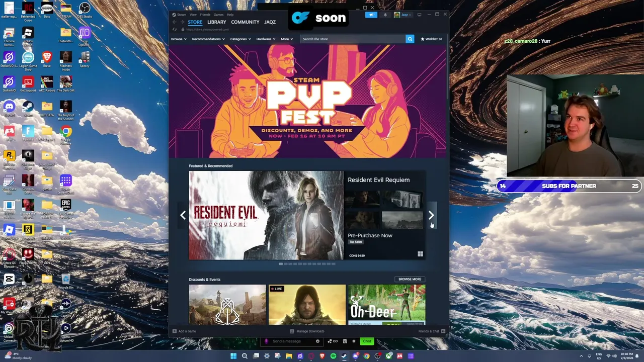
Task: Open the Elgato Stream Deck desktop icon
Action: [x=66, y=184]
